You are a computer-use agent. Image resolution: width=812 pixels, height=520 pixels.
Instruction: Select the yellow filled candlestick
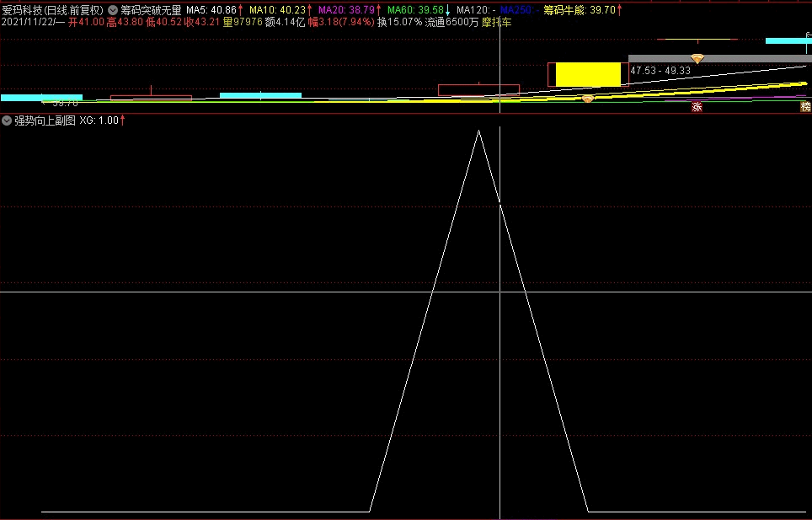click(588, 74)
